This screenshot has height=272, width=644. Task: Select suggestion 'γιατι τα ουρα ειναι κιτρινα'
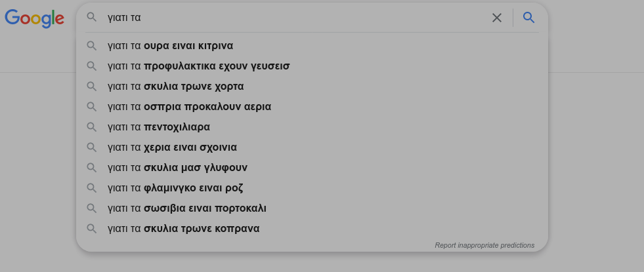312,46
